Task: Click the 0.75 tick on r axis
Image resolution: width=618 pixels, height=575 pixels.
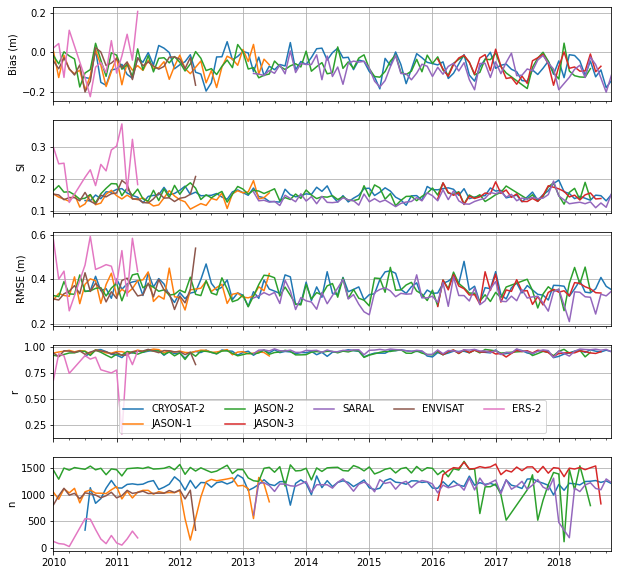Action: coord(35,373)
